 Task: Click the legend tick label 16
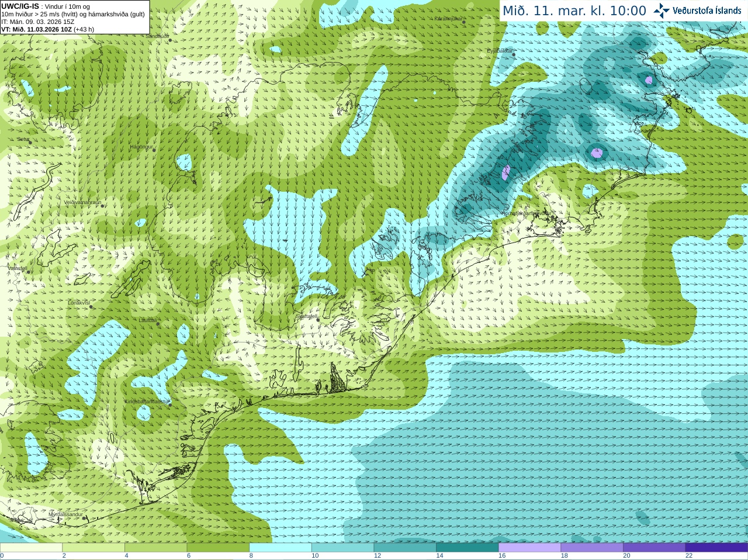pyautogui.click(x=502, y=556)
